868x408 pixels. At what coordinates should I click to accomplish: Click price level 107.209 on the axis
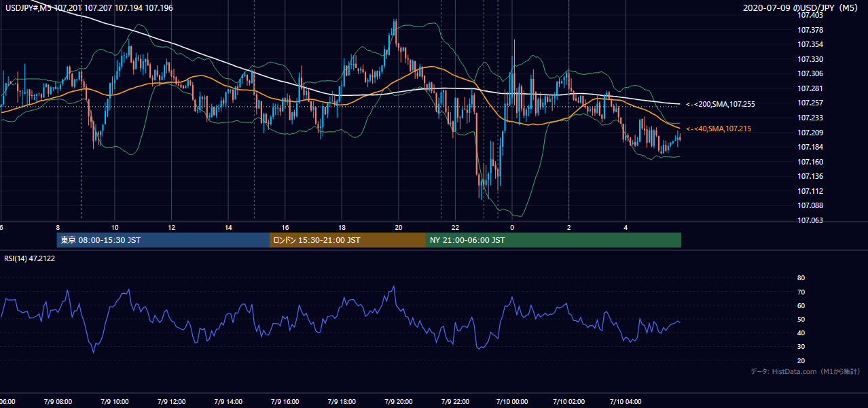[810, 133]
